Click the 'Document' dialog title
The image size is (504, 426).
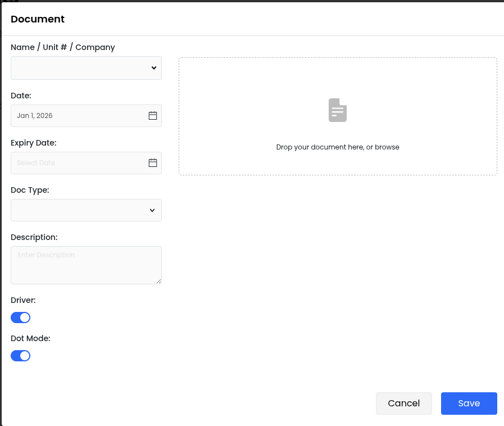(38, 19)
